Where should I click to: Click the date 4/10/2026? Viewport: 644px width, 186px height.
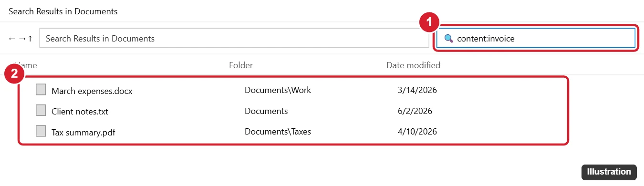pos(417,132)
